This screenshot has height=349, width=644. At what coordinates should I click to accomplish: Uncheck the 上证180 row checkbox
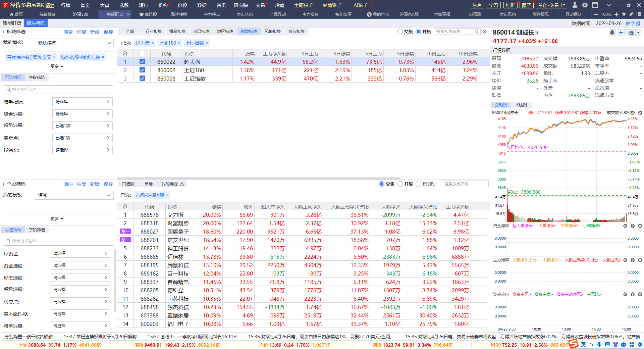[x=142, y=70]
